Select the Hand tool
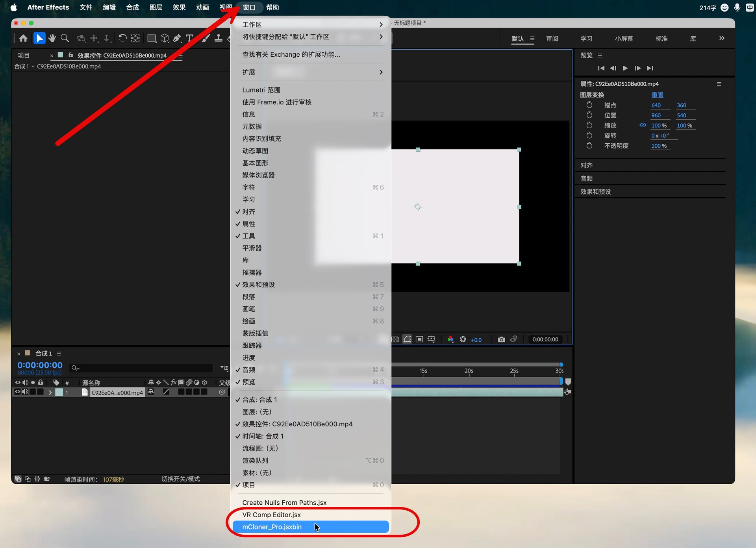The width and height of the screenshot is (756, 548). pyautogui.click(x=52, y=38)
